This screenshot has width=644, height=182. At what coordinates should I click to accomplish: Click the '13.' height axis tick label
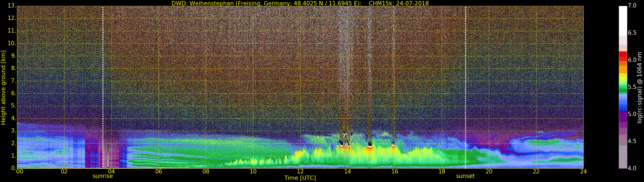pyautogui.click(x=12, y=6)
